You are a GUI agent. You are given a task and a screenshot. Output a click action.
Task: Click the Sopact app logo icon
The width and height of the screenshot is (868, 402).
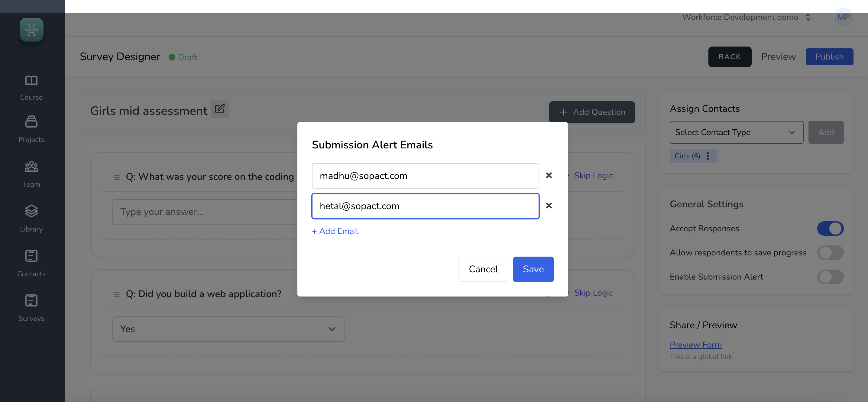click(31, 30)
